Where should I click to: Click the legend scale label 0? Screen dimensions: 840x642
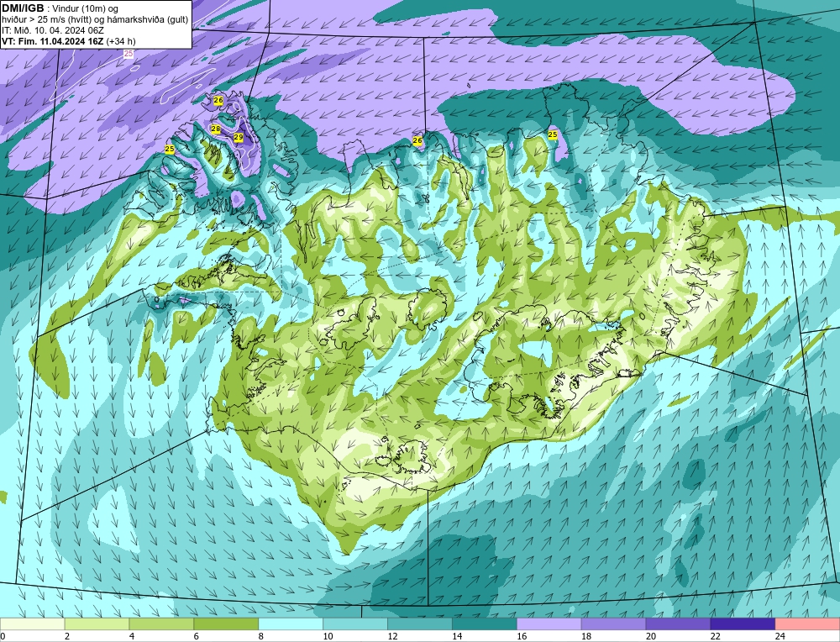(x=3, y=636)
